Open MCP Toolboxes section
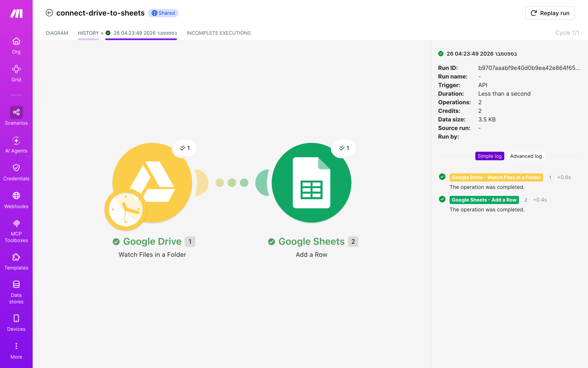Image resolution: width=588 pixels, height=368 pixels. (16, 231)
